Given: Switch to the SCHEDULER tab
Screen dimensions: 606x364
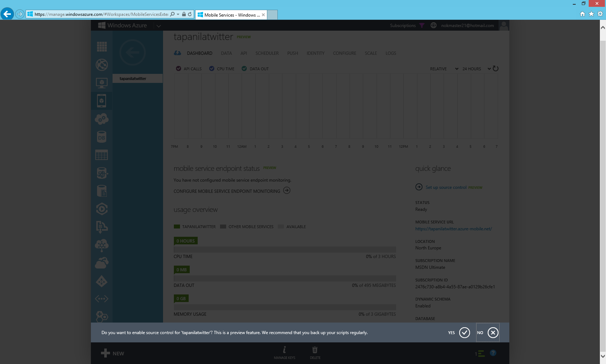Looking at the screenshot, I should [267, 53].
